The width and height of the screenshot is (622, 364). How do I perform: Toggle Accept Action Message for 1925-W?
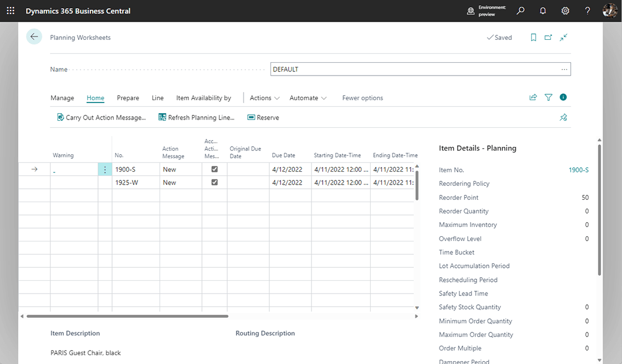(215, 182)
